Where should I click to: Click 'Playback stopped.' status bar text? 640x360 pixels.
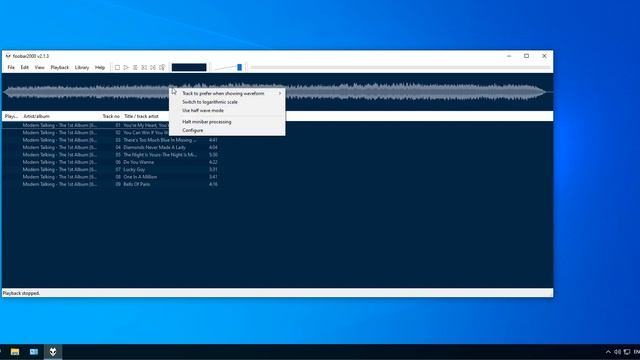(x=21, y=293)
